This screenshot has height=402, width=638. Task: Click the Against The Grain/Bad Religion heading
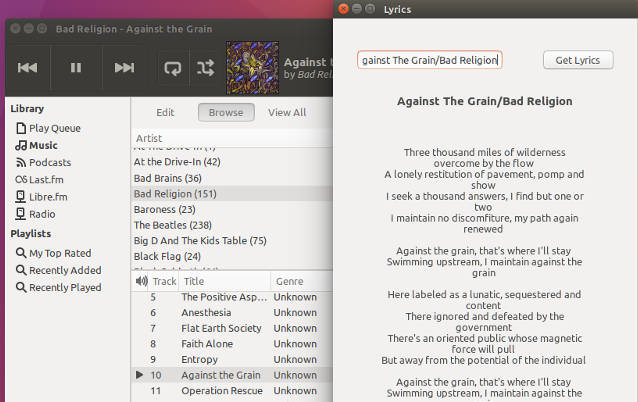click(485, 101)
